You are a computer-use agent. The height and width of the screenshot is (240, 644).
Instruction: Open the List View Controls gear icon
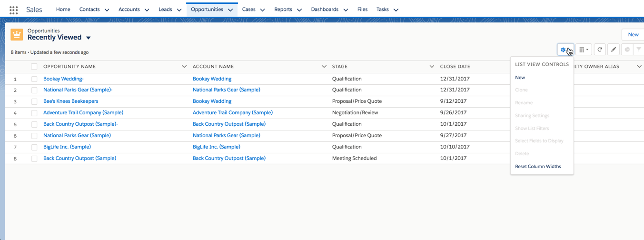pyautogui.click(x=565, y=50)
